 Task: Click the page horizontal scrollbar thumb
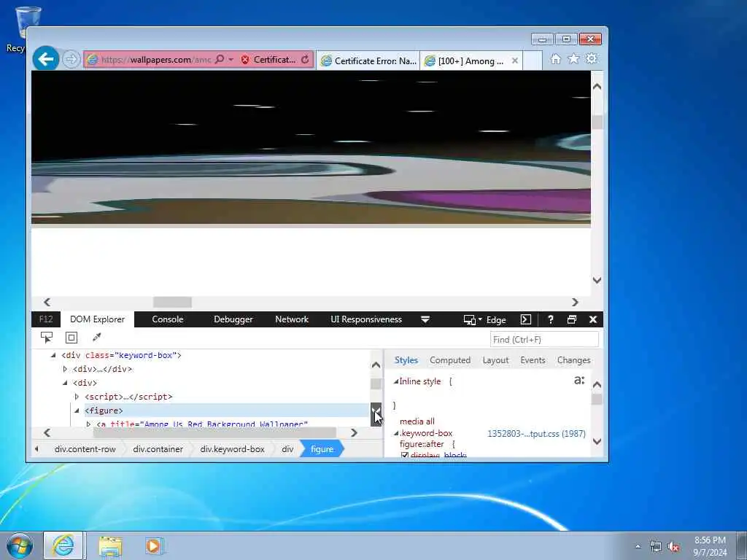point(172,302)
